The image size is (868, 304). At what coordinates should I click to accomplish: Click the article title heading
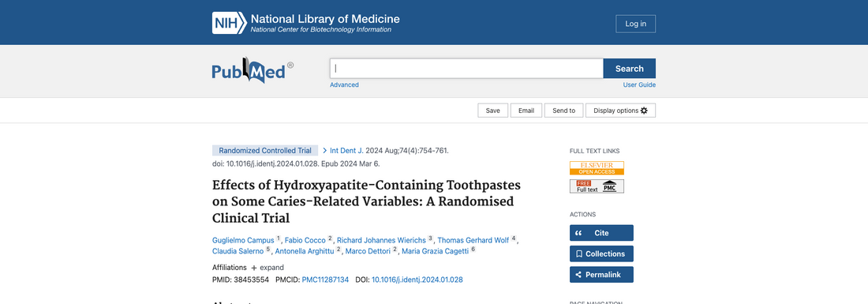click(x=366, y=201)
